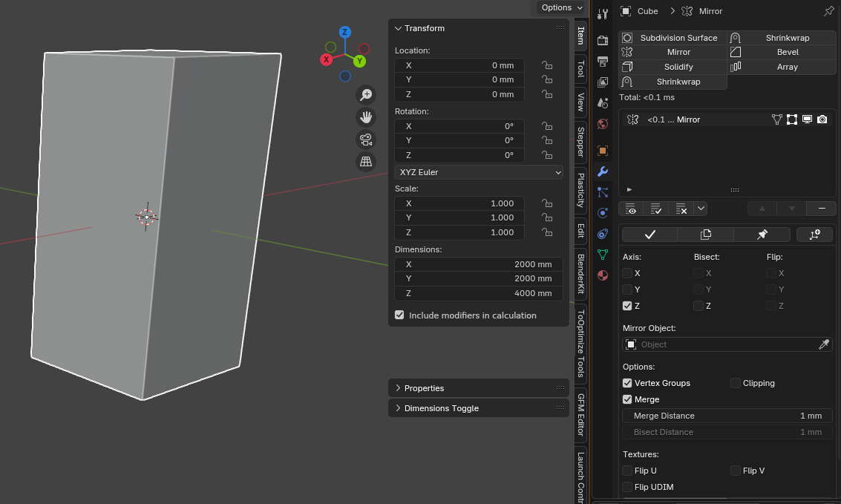
Task: Open the BlenderKit sidebar tab
Action: 580,274
